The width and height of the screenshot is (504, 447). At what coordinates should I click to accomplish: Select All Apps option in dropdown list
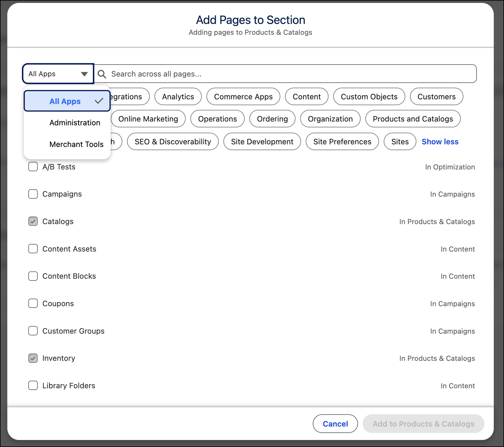pos(67,101)
